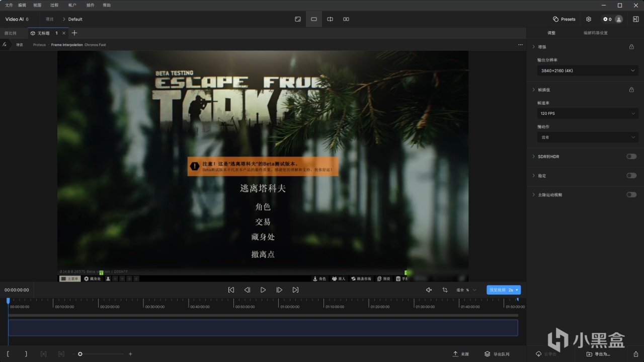Set the trim in-point bracket

pyautogui.click(x=8, y=354)
